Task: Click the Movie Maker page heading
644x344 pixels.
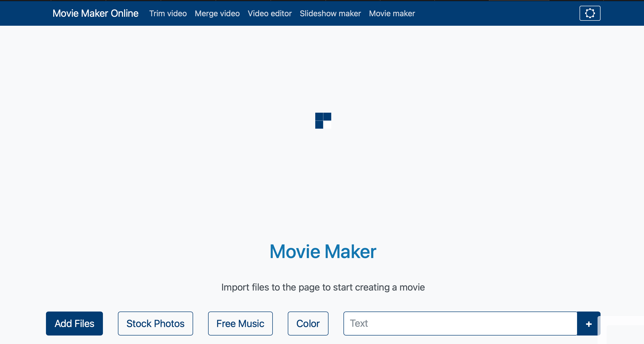Action: tap(323, 252)
